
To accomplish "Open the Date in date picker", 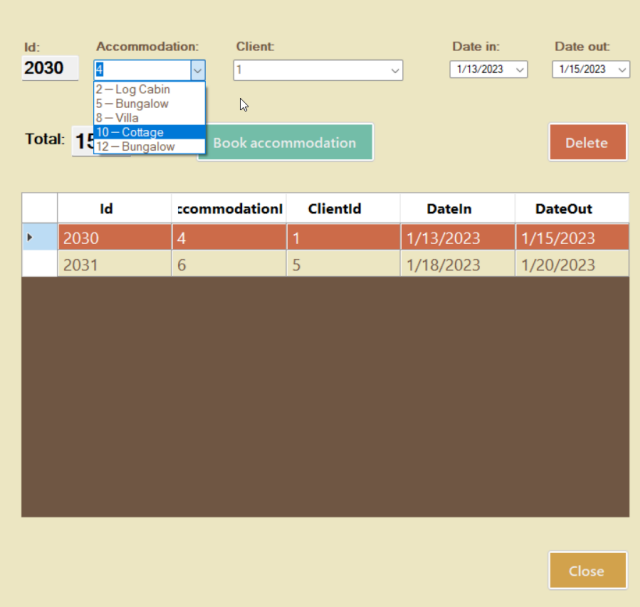I will (519, 69).
